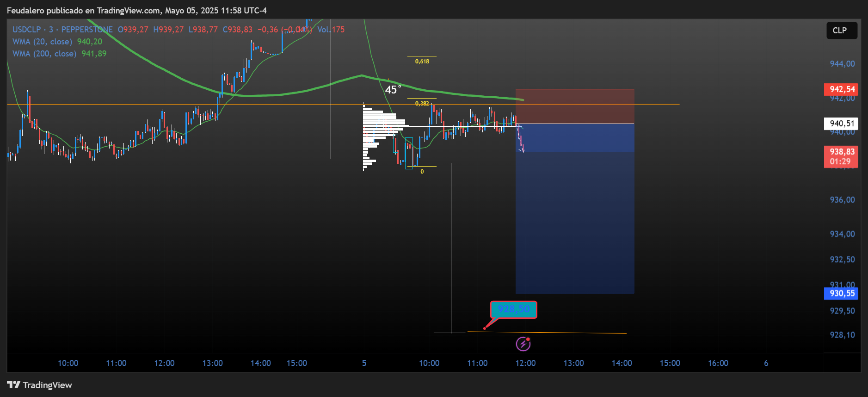
Task: Select the blue 930,55 target price label
Action: point(841,293)
